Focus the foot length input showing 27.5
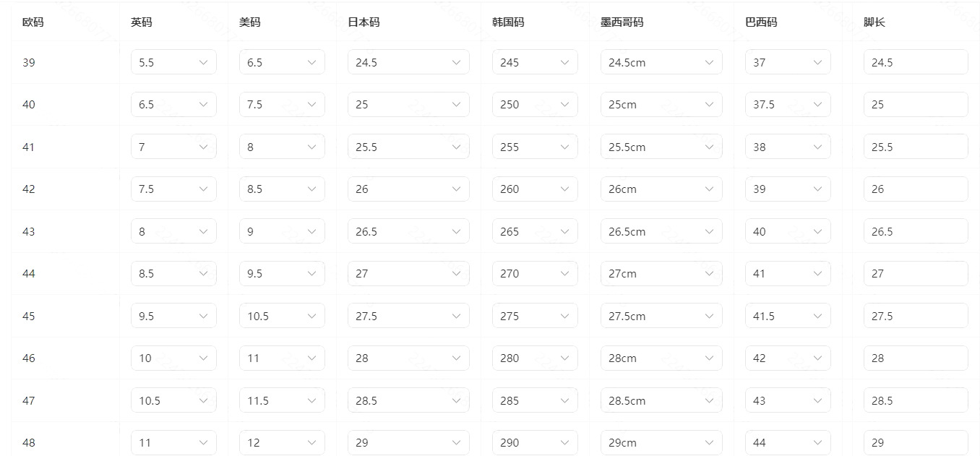The width and height of the screenshot is (980, 456). [916, 316]
